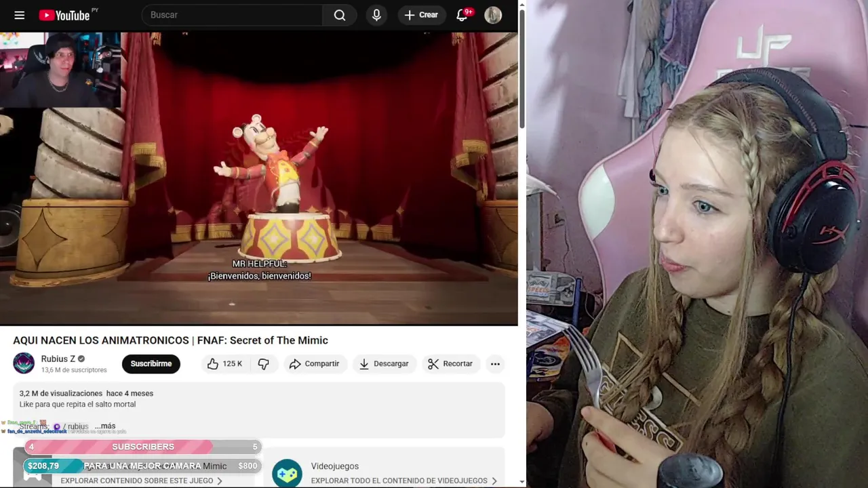This screenshot has height=488, width=868.
Task: Click the Compartir share button
Action: click(x=314, y=364)
